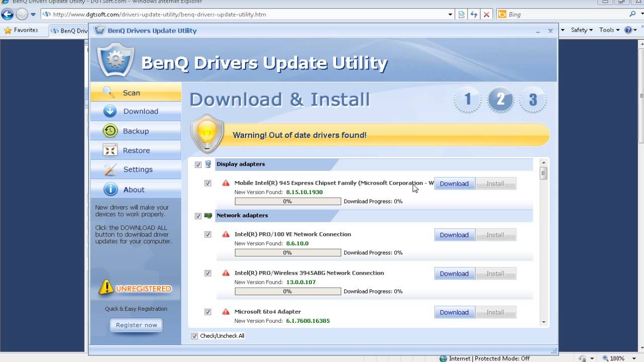Viewport: 644px width, 362px height.
Task: Open the IE Safety dropdown menu
Action: pyautogui.click(x=582, y=30)
